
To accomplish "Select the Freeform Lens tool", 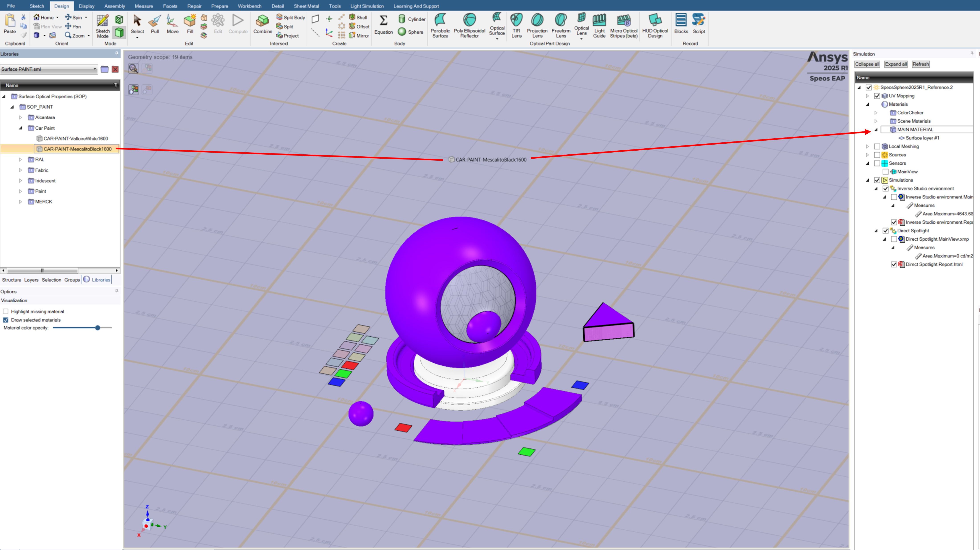I will coord(561,25).
